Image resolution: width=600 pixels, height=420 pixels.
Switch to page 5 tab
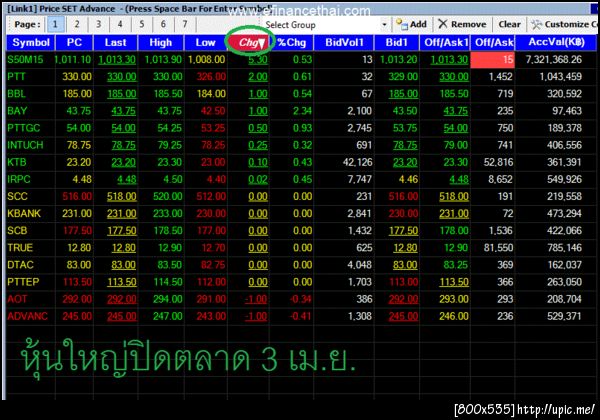coord(142,24)
